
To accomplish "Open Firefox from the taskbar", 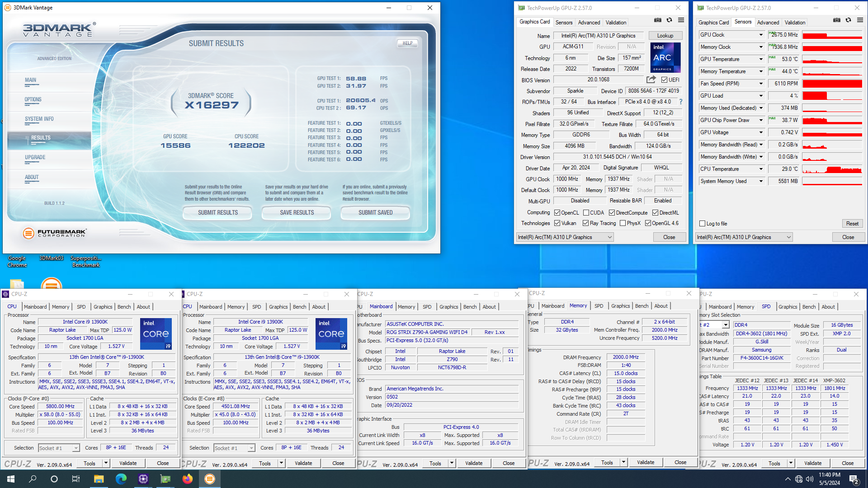I will click(188, 479).
